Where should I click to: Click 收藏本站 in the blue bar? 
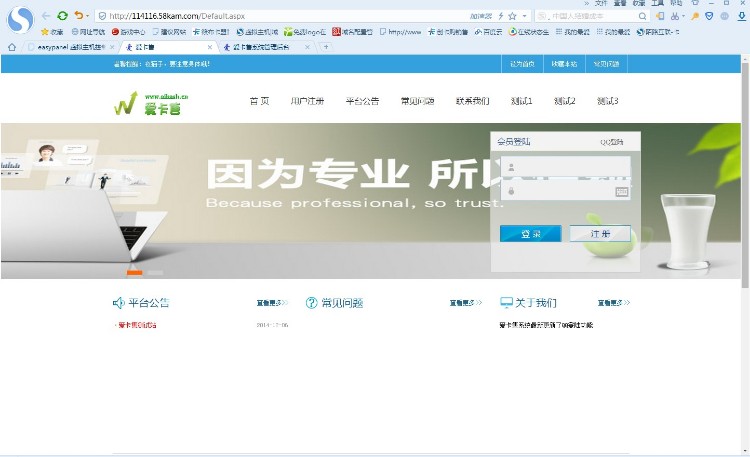coord(564,64)
